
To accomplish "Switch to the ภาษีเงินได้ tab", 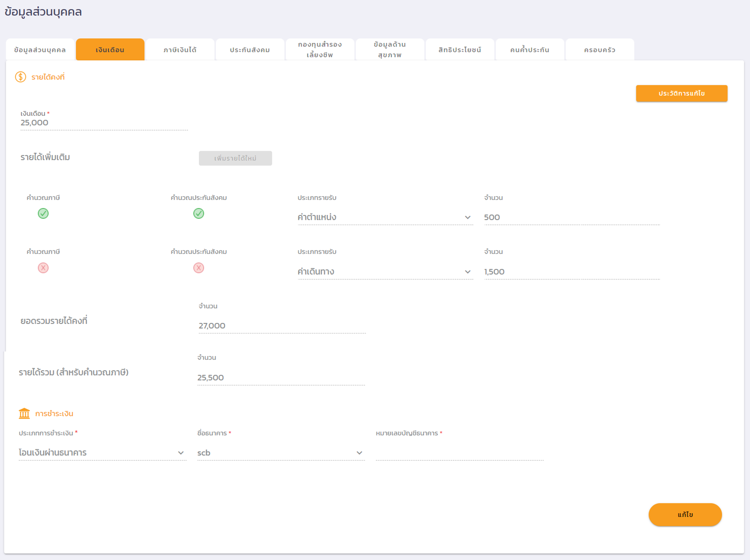I will [180, 50].
